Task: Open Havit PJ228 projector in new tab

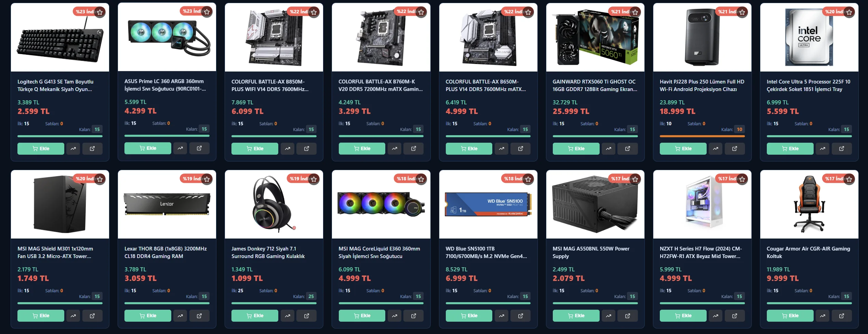Action: tap(735, 149)
